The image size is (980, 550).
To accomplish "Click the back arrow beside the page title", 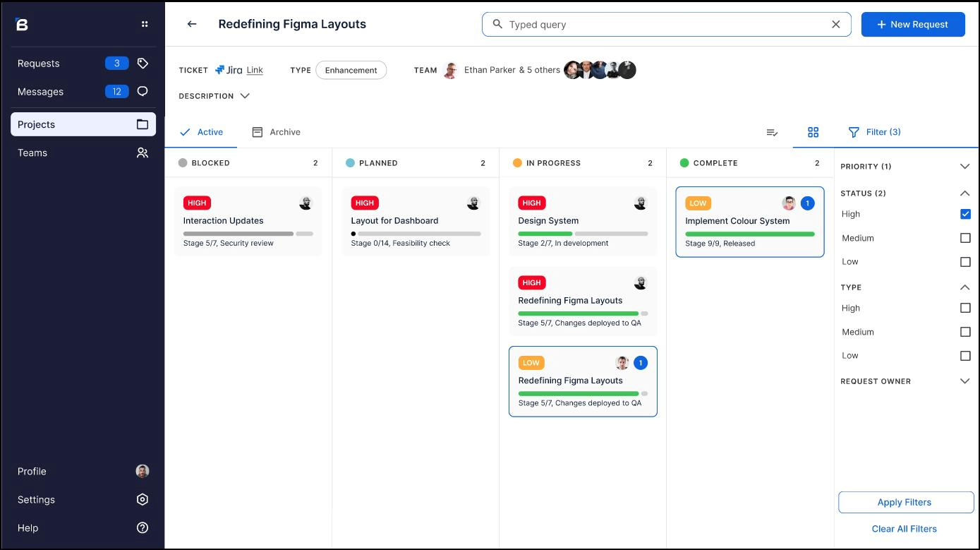I will click(191, 24).
